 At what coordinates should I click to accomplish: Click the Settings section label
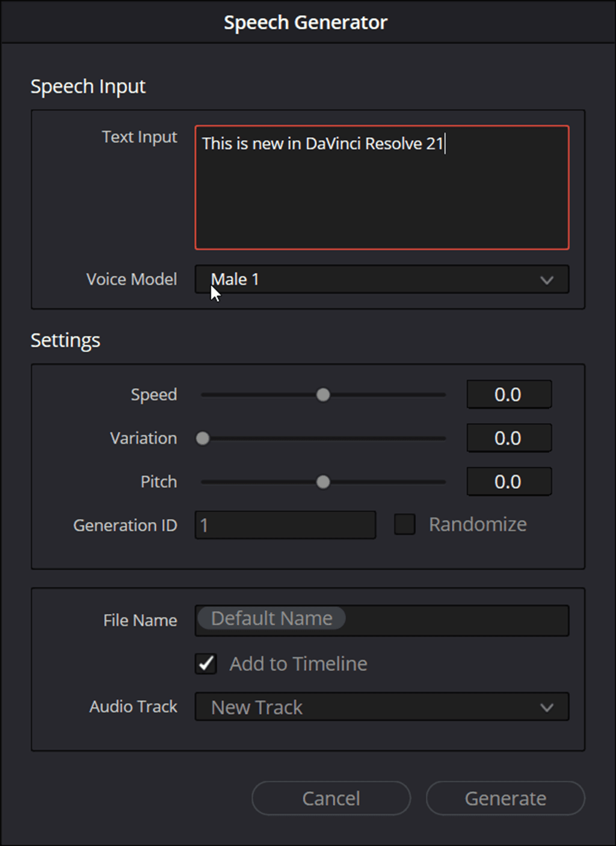tap(66, 340)
